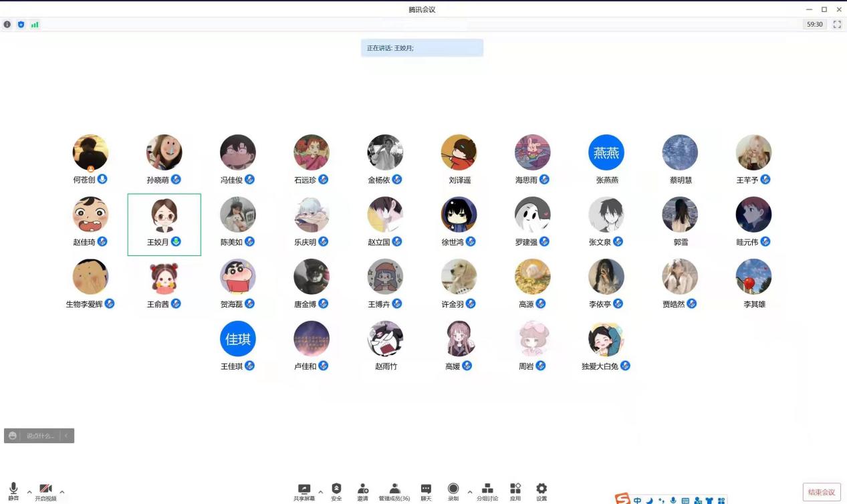Image resolution: width=847 pixels, height=504 pixels.
Task: Select 王姣月's highlighted participant avatar
Action: point(164,216)
